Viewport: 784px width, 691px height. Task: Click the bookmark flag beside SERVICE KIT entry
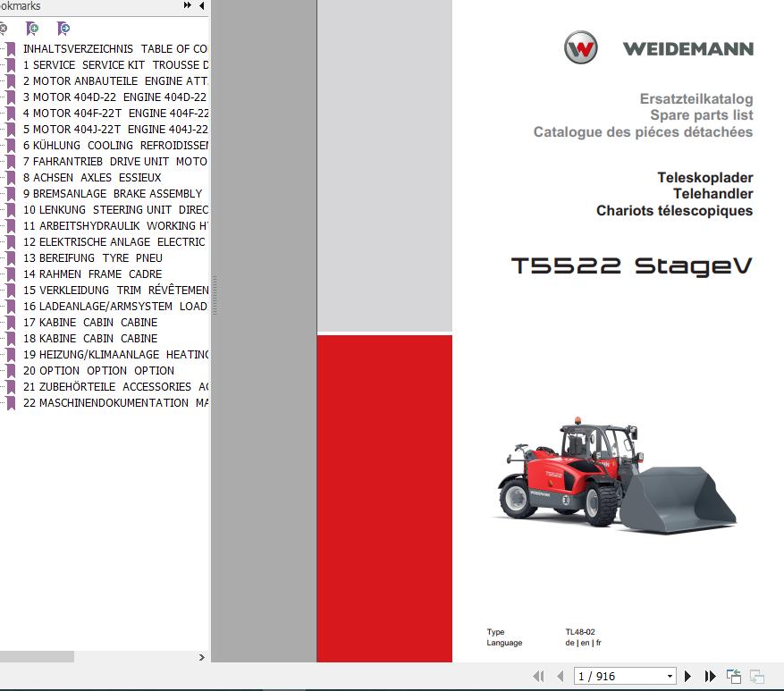pyautogui.click(x=10, y=64)
